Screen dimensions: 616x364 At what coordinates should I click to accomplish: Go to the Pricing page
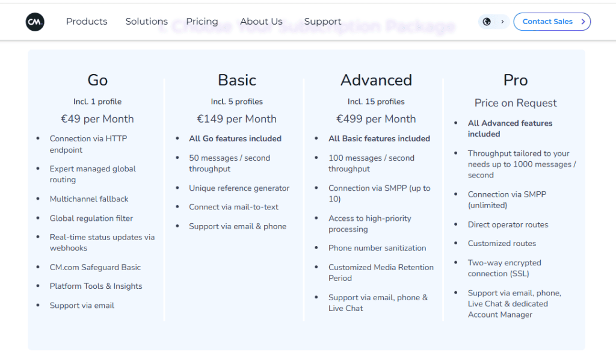point(202,22)
